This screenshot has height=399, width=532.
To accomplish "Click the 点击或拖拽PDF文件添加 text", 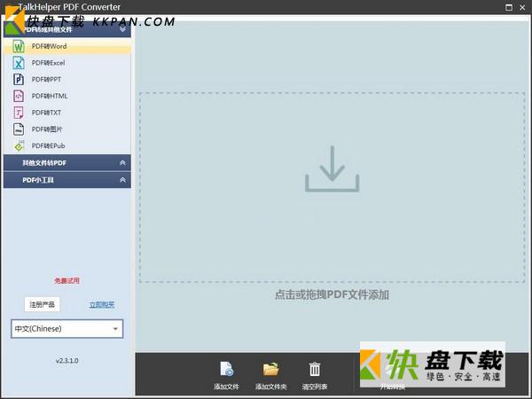I will 332,294.
